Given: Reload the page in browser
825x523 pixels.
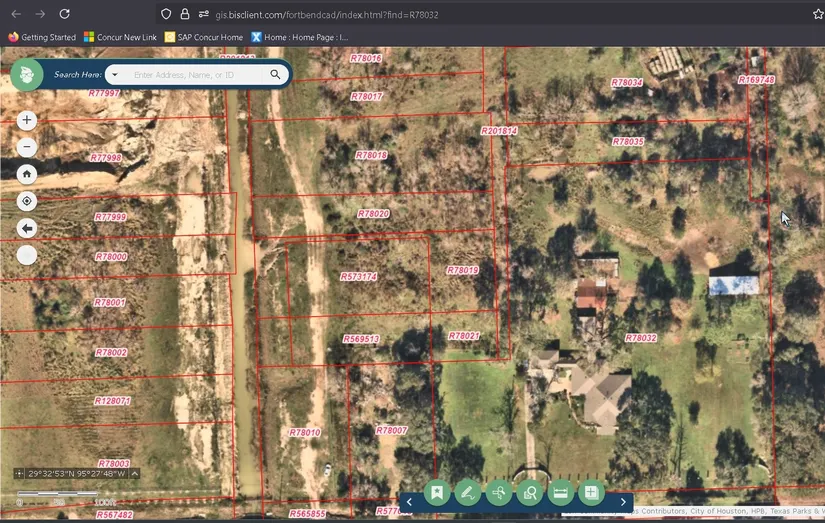Looking at the screenshot, I should 64,14.
